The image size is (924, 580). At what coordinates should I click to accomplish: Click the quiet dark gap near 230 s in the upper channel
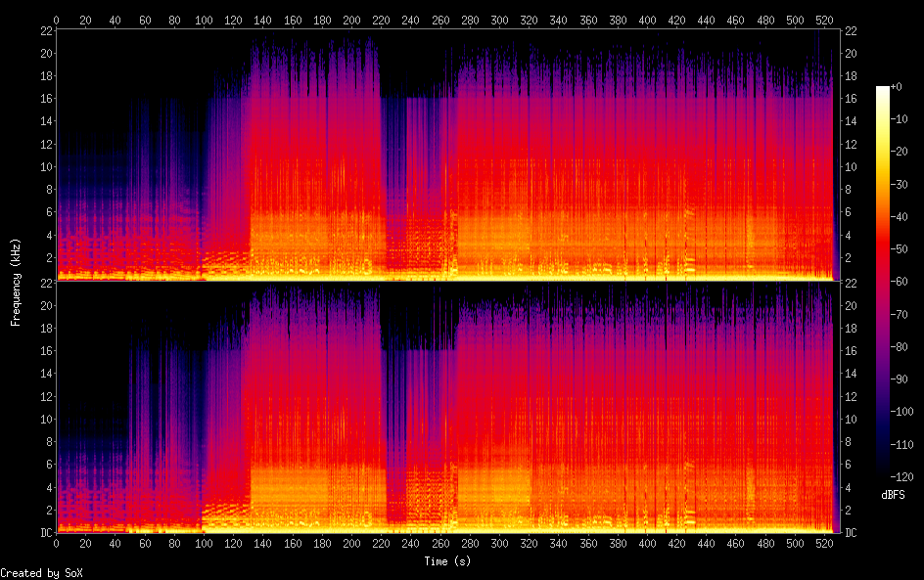coord(393,166)
